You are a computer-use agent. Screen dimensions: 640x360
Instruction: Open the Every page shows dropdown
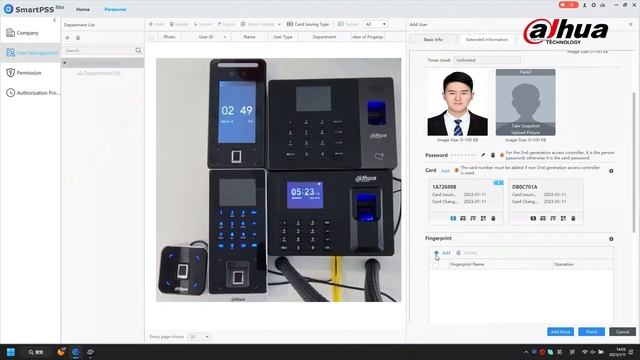[x=199, y=337]
